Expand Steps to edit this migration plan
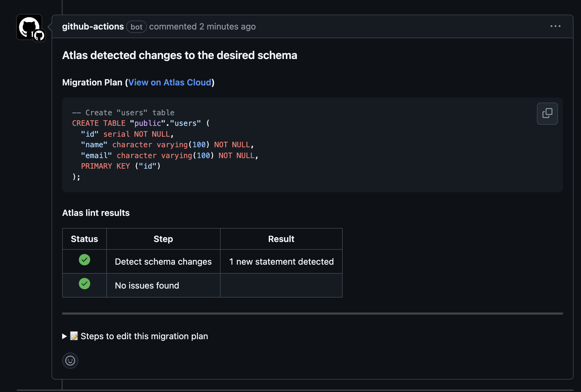581x392 pixels. click(x=144, y=336)
